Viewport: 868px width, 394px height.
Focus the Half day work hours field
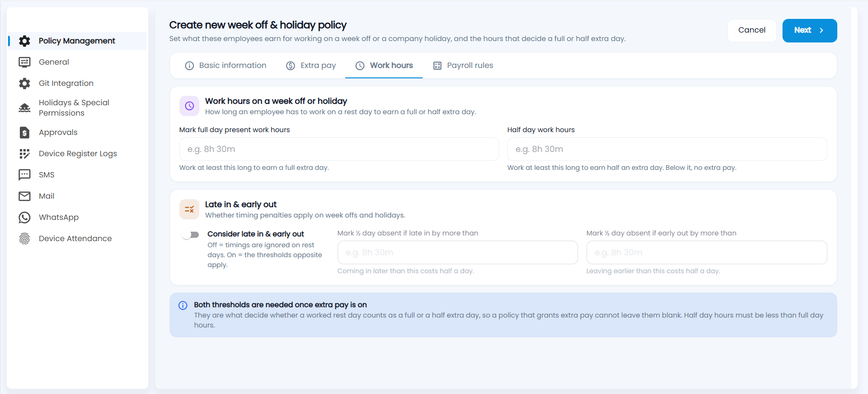tap(667, 149)
